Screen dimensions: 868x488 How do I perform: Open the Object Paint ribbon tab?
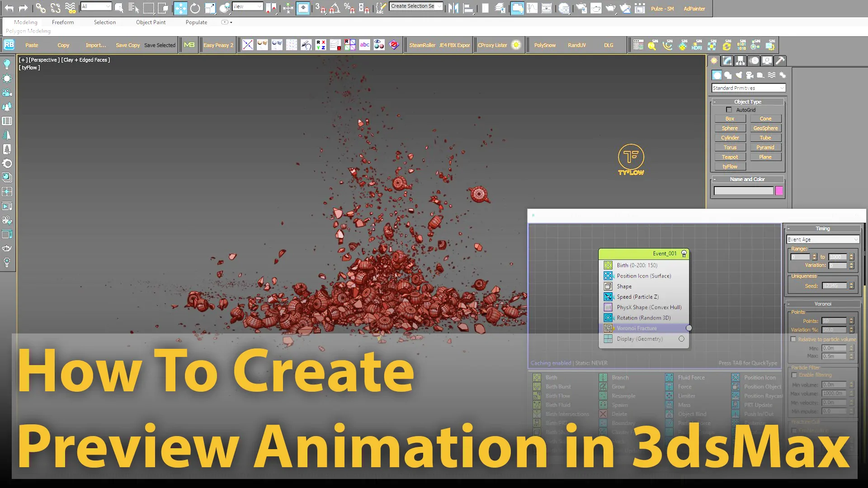[x=151, y=22]
